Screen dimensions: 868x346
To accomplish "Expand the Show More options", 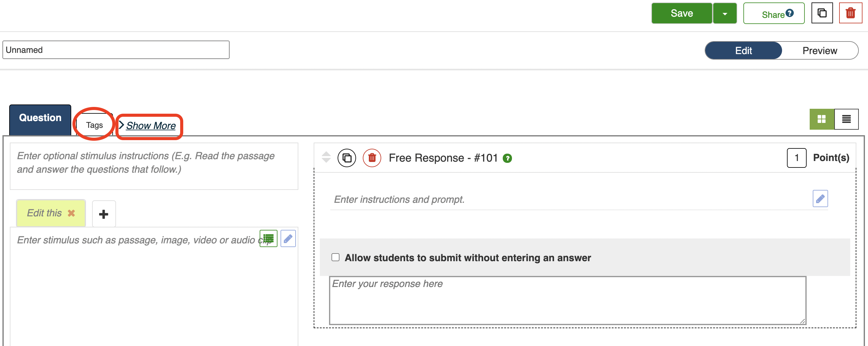I will [x=150, y=125].
